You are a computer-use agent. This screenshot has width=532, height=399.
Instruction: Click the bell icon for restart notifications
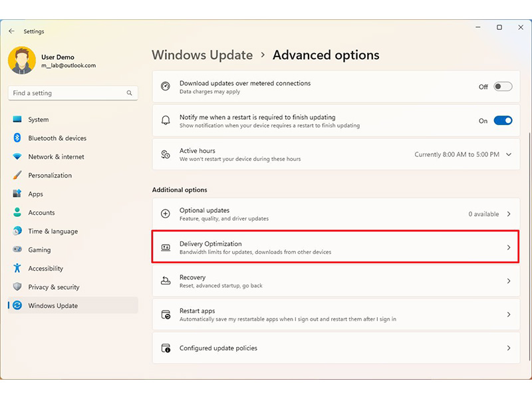pos(165,120)
